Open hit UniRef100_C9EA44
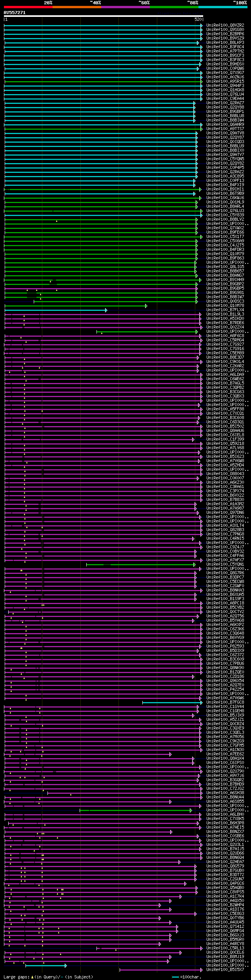This screenshot has height=980, width=251. [225, 99]
